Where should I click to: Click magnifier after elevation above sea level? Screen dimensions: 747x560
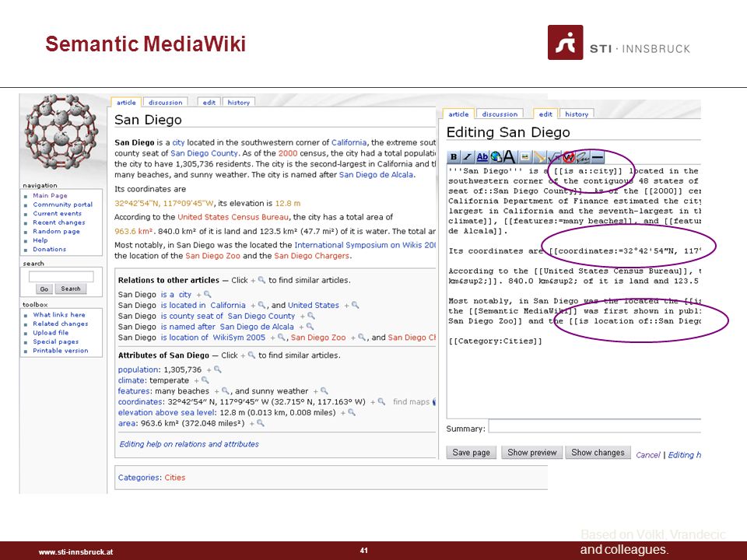[x=352, y=412]
